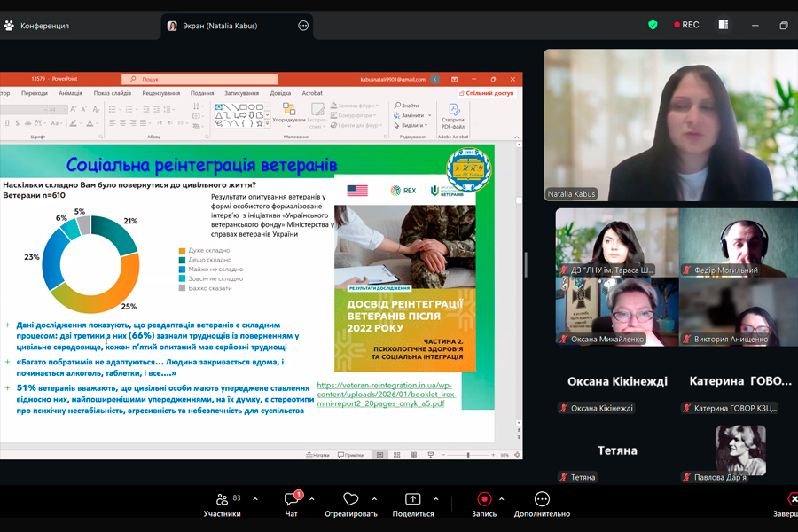Click Контур фігури shape outline button
The image size is (798, 532).
(354, 115)
